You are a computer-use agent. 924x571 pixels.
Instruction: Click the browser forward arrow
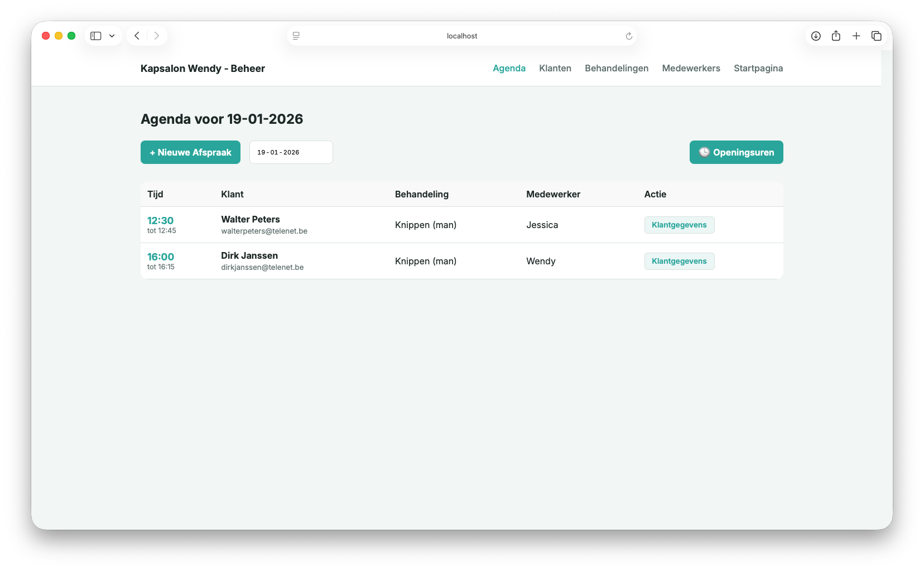pos(157,36)
